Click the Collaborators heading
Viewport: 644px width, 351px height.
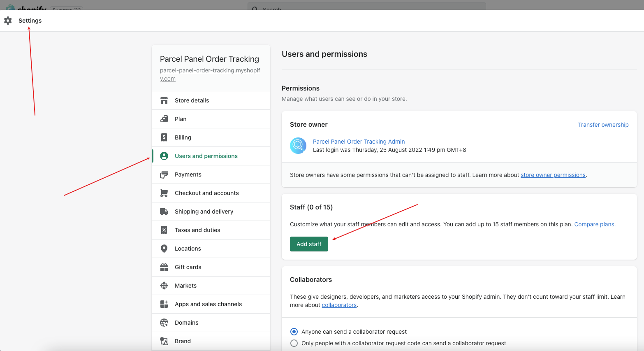[x=311, y=279]
